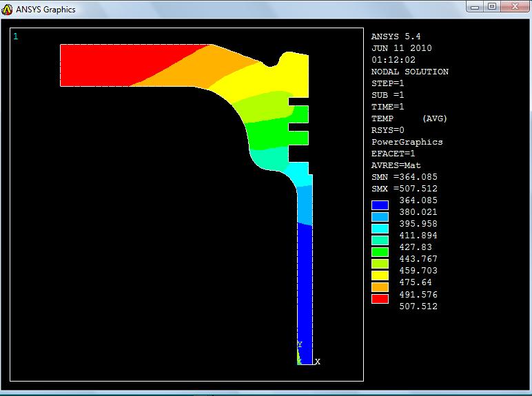Click the window number 1 label
This screenshot has width=532, height=396.
[x=16, y=36]
